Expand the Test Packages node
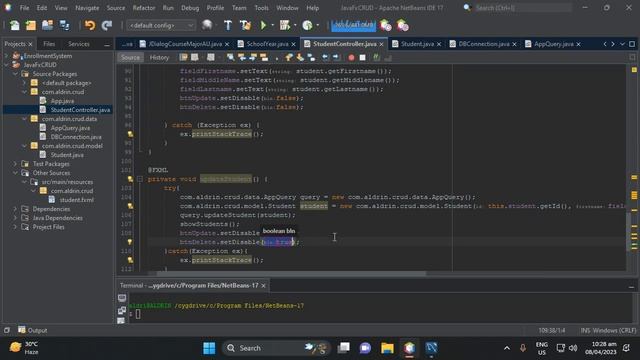Image resolution: width=640 pixels, height=360 pixels. click(x=16, y=164)
